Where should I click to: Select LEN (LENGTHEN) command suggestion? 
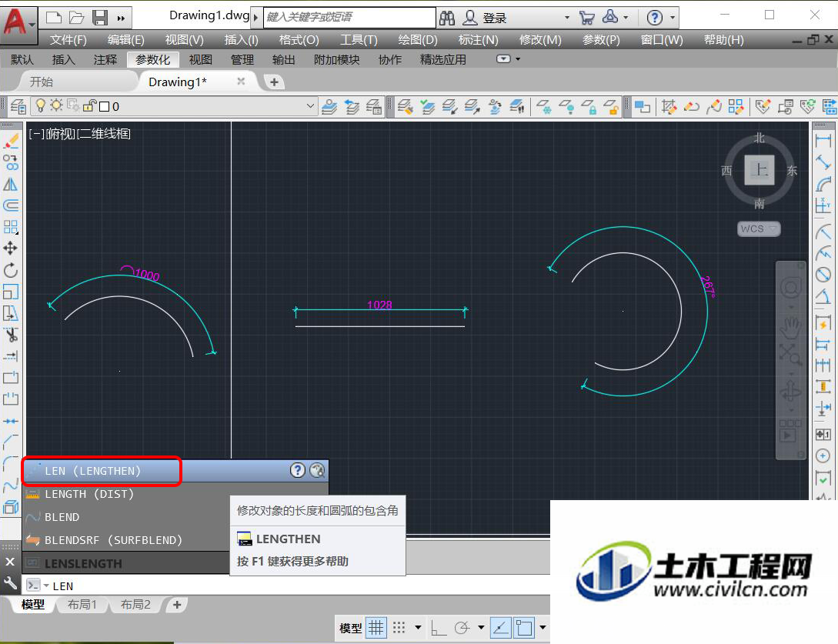tap(175, 470)
